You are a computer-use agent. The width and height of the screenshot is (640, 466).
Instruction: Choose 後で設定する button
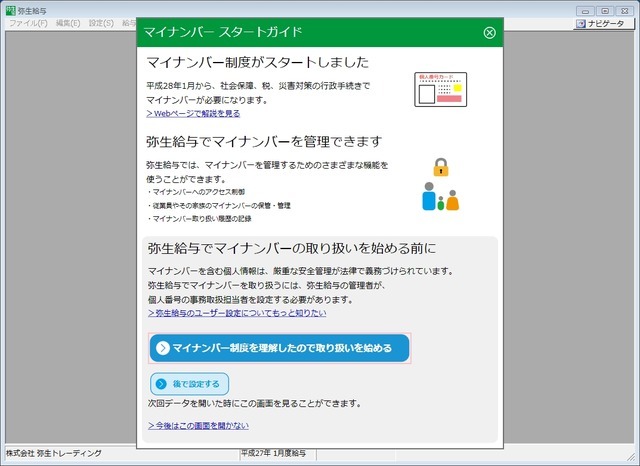point(189,384)
